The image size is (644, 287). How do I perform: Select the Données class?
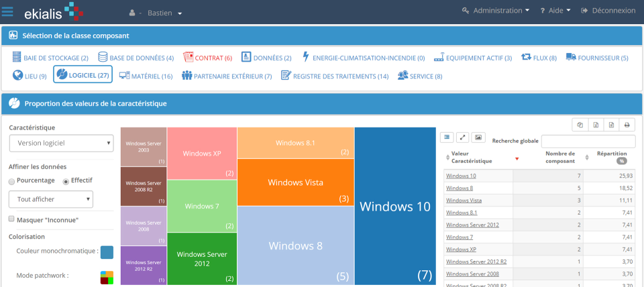(x=266, y=58)
